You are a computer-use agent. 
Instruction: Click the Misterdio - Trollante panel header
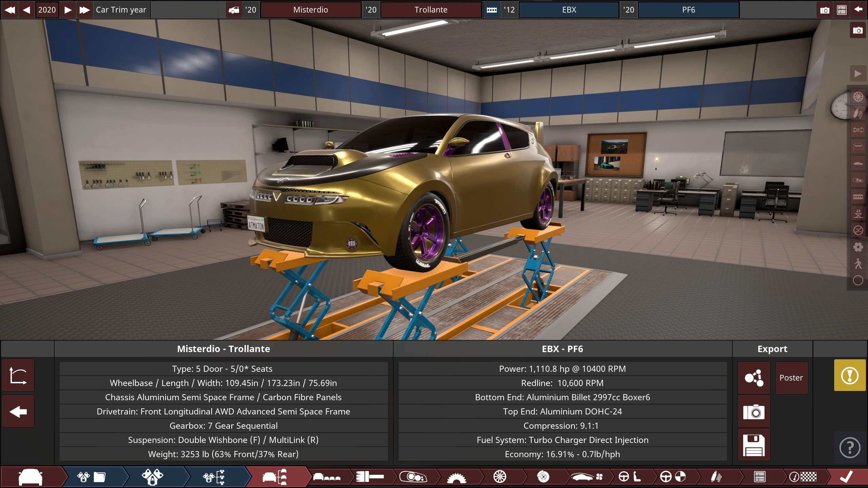click(224, 349)
